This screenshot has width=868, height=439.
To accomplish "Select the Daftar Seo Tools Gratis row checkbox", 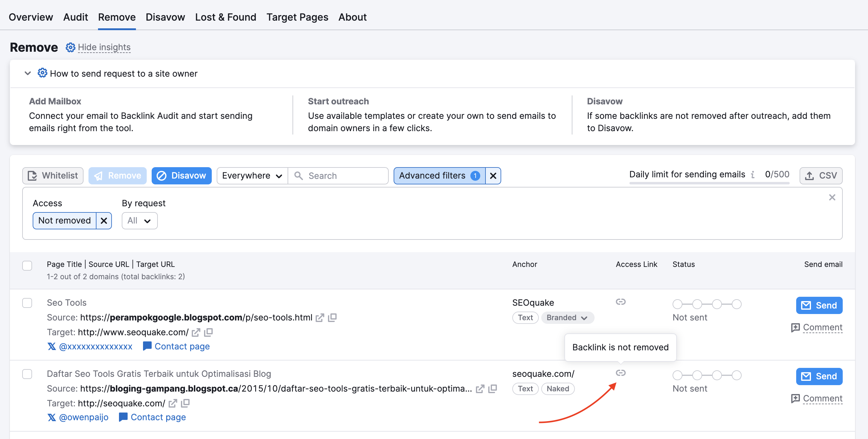I will click(x=27, y=374).
